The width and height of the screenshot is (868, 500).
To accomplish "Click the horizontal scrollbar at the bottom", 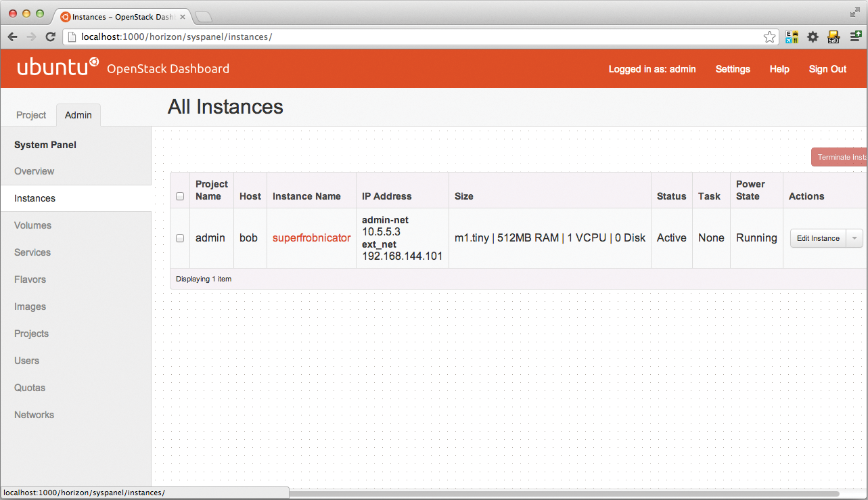I will click(562, 493).
